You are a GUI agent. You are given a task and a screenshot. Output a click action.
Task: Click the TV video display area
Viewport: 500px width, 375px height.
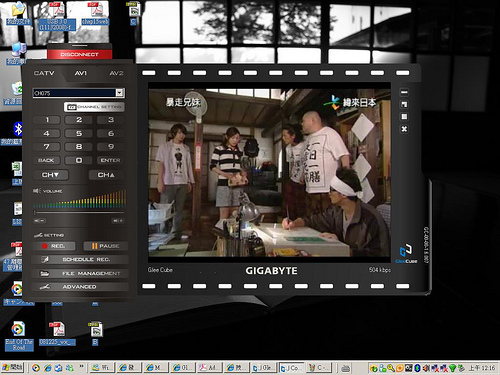(269, 172)
